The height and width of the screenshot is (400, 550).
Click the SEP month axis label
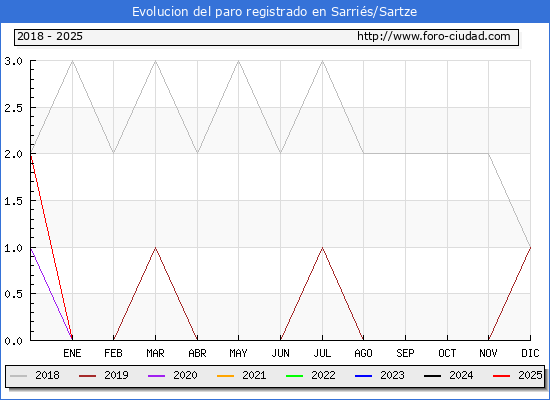click(x=405, y=353)
